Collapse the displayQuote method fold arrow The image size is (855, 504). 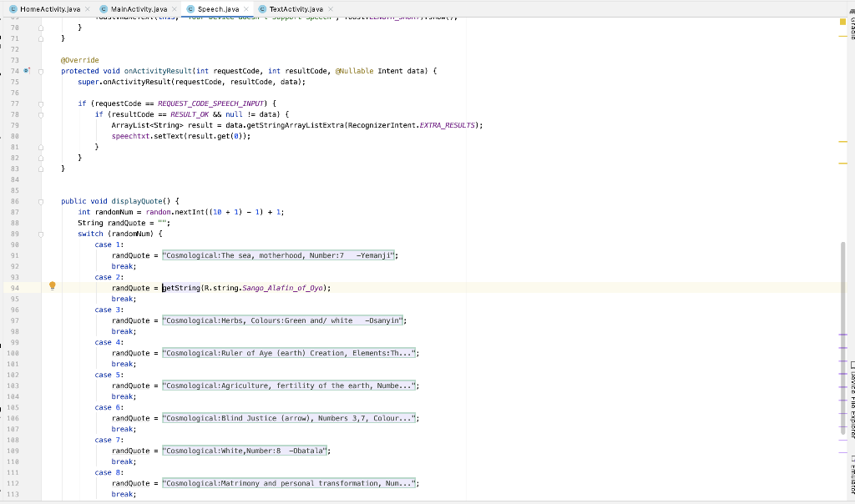40,201
